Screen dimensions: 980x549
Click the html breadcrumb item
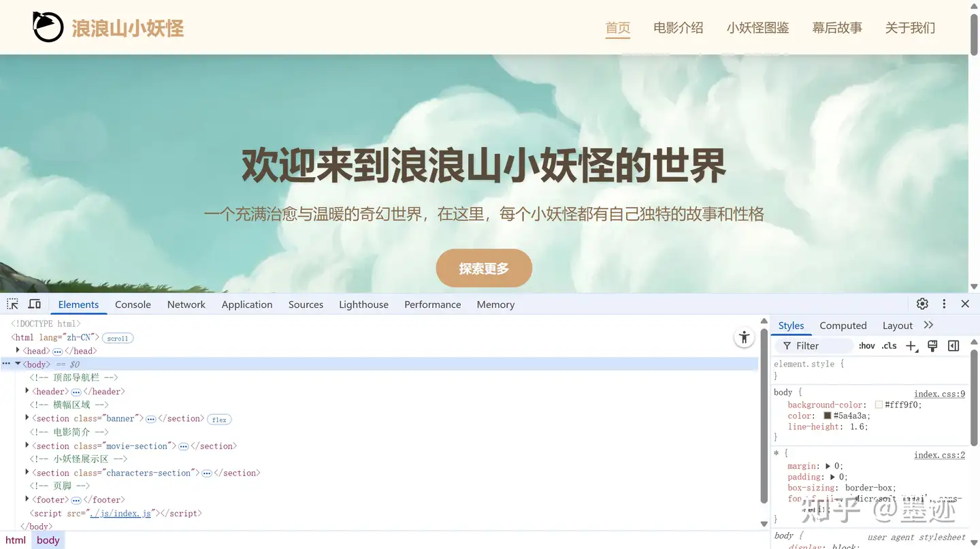click(x=16, y=540)
